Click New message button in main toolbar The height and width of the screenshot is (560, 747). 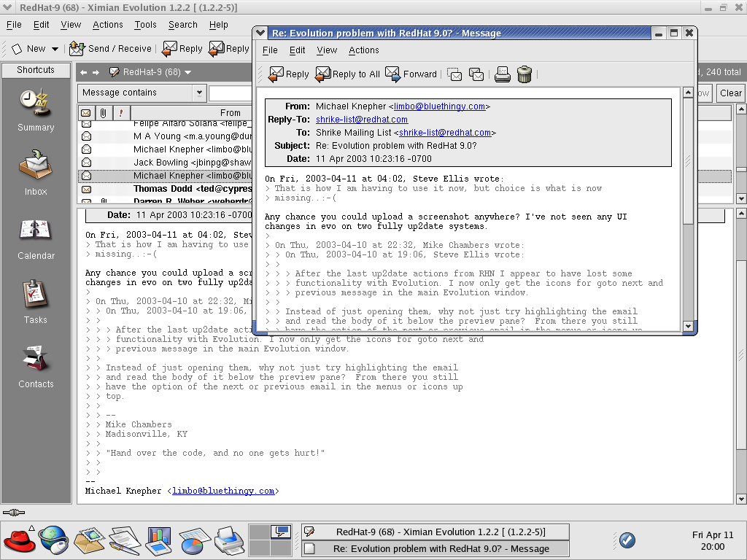(x=28, y=49)
